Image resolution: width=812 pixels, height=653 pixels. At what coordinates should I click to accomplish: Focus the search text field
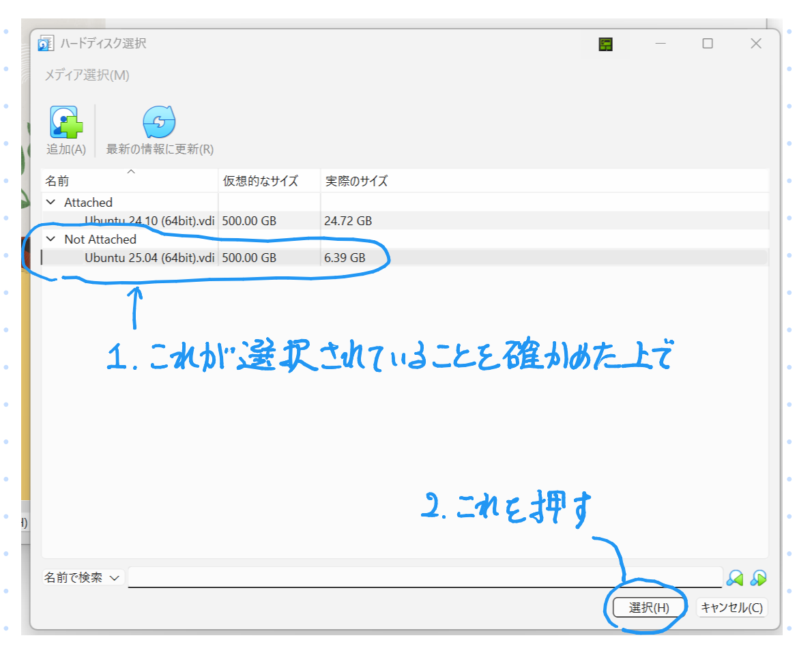(x=424, y=577)
